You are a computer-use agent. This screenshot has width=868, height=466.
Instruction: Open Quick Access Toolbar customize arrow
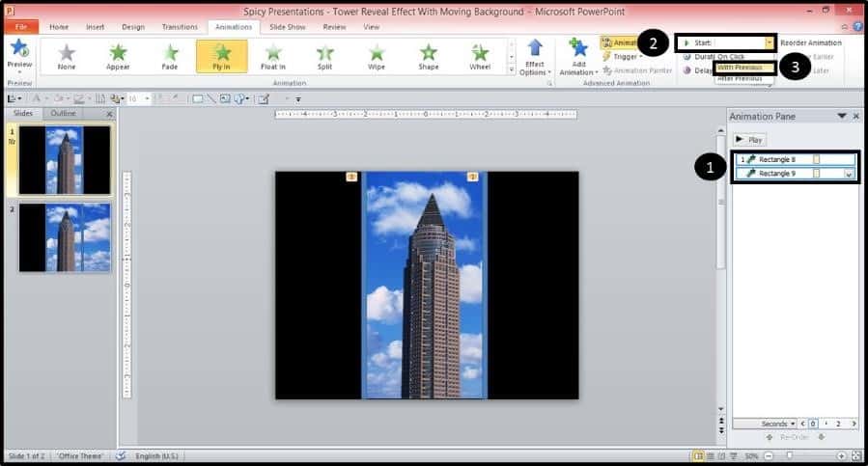tap(297, 99)
